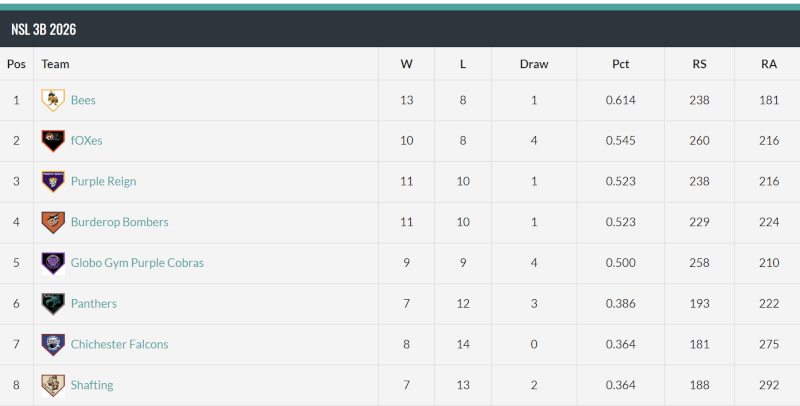The height and width of the screenshot is (406, 800).
Task: Open Globo Gym Purple Cobras logo
Action: click(53, 263)
